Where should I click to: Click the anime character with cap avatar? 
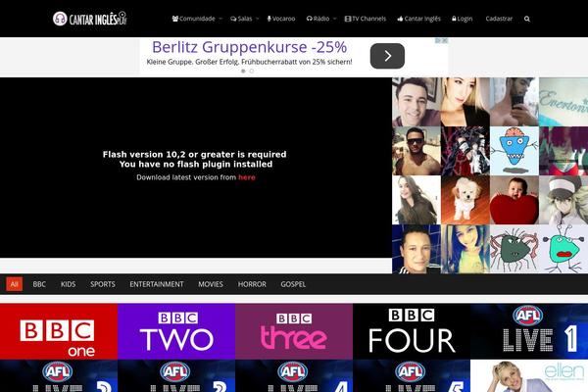tap(563, 200)
